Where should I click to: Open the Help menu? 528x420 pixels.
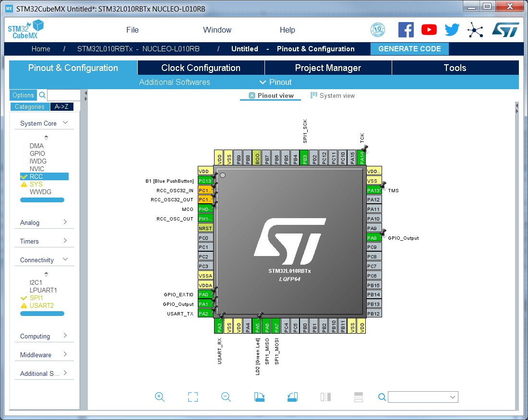coord(287,30)
